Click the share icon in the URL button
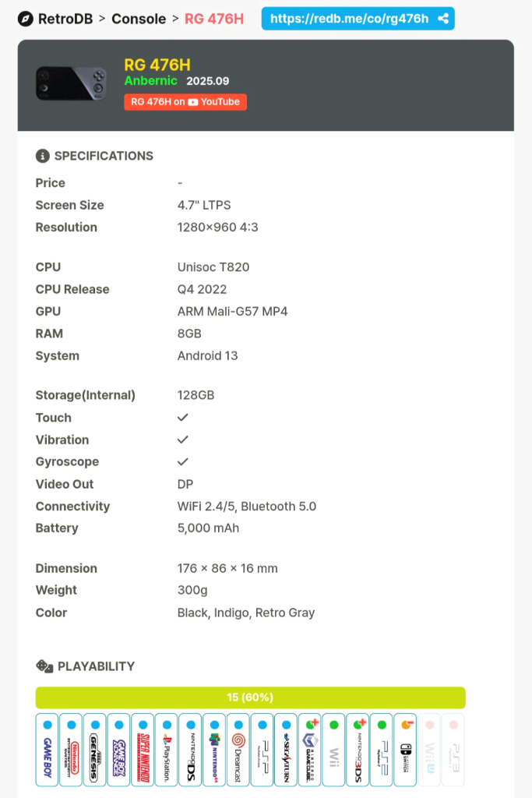532x798 pixels. (x=443, y=19)
